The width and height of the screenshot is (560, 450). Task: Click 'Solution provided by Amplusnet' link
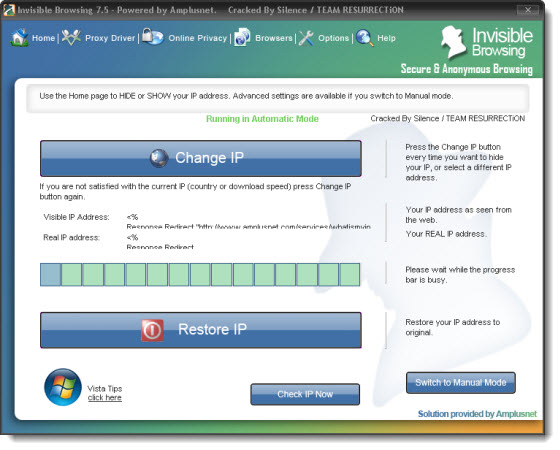point(477,414)
